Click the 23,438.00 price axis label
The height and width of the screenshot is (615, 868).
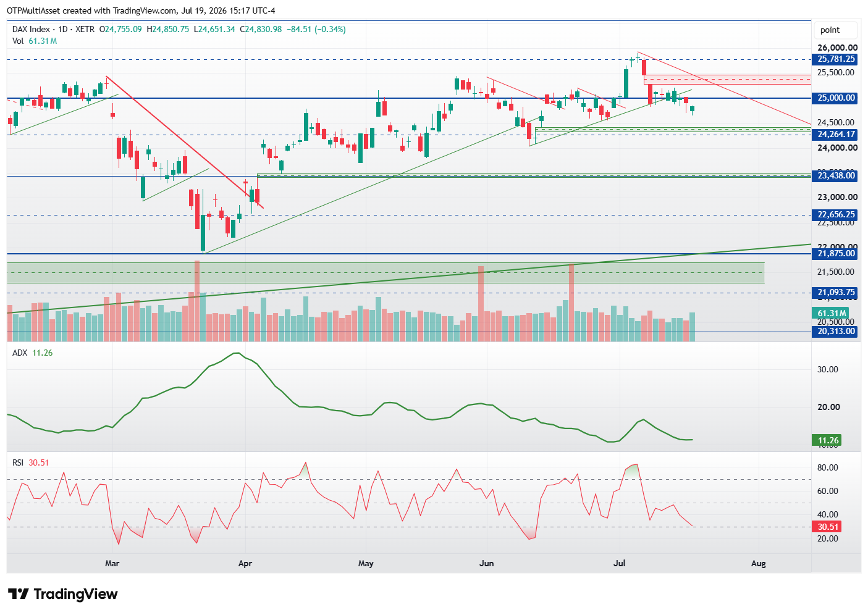pos(836,175)
